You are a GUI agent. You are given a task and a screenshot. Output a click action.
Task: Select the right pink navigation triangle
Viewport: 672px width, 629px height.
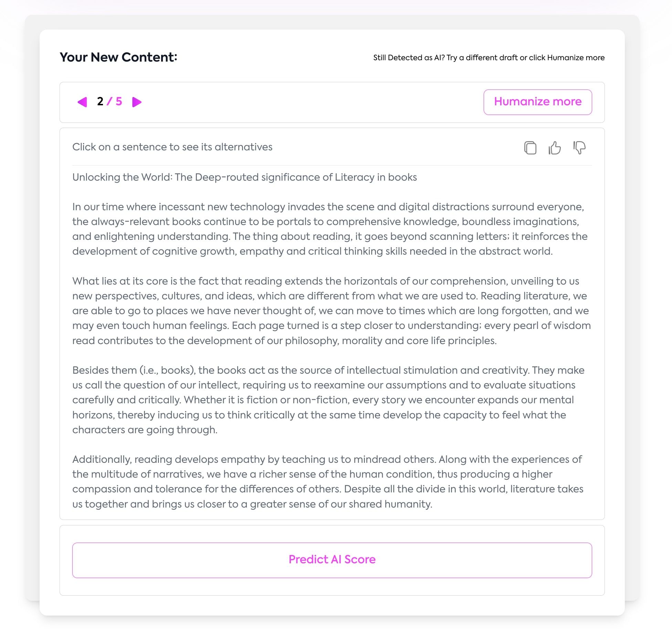point(137,102)
